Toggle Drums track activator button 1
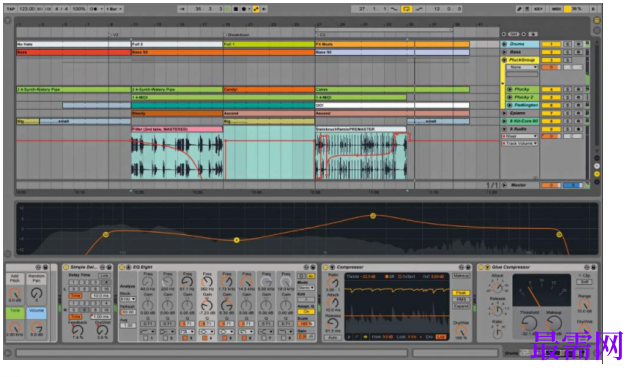 [551, 44]
